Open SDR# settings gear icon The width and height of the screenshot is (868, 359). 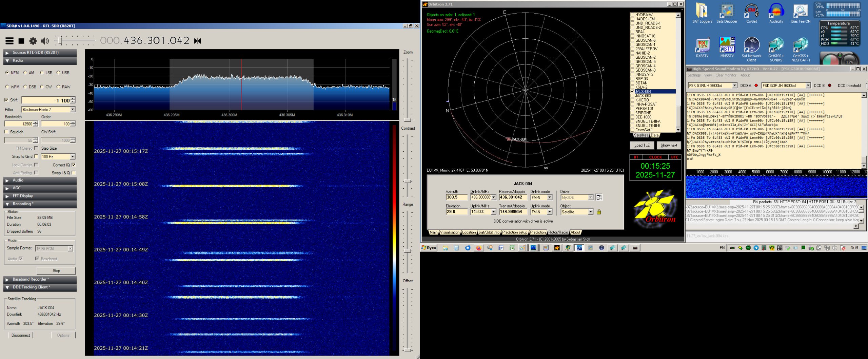pos(33,41)
